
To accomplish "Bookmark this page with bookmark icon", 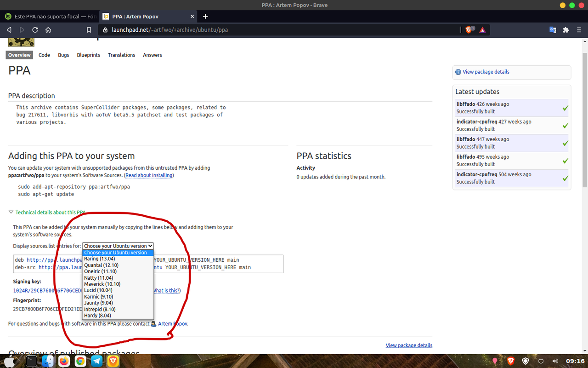I will click(x=89, y=30).
